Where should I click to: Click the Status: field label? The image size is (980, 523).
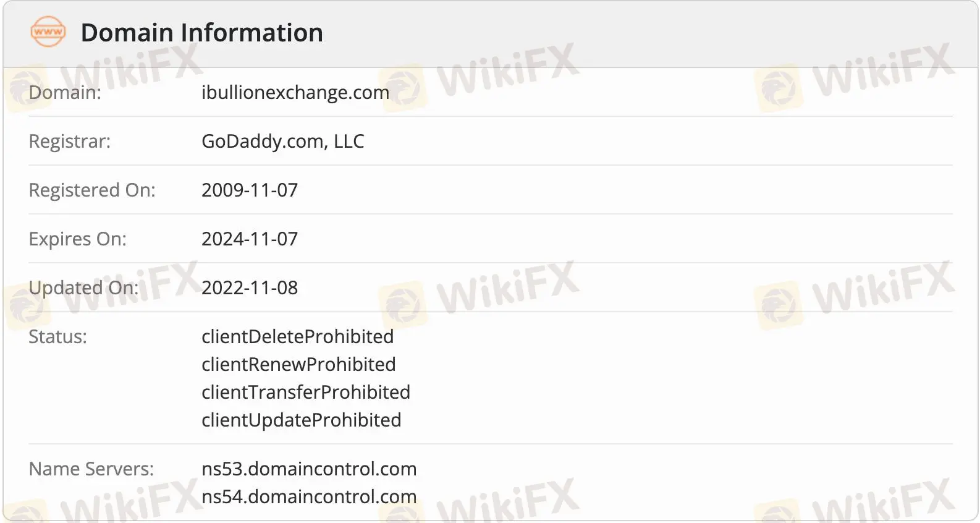(58, 337)
